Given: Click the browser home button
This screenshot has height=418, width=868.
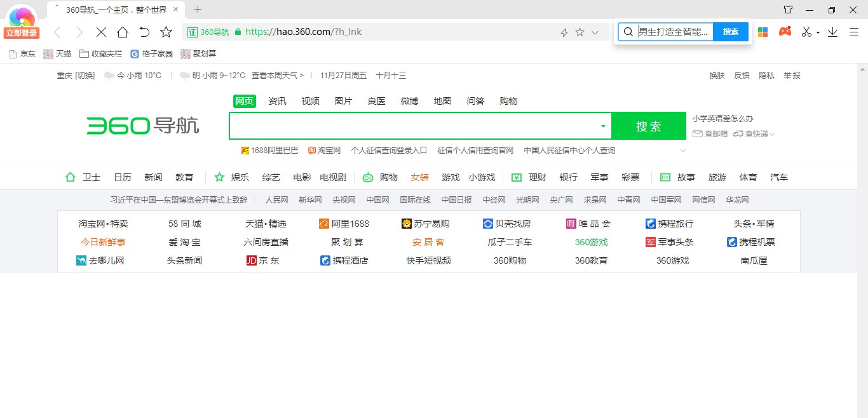Looking at the screenshot, I should point(123,32).
